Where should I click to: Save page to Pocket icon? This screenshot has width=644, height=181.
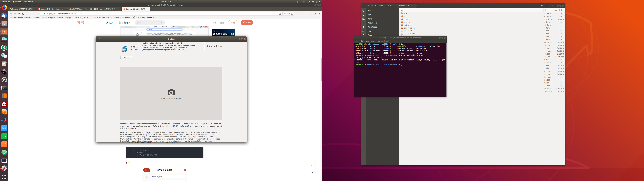click(289, 13)
